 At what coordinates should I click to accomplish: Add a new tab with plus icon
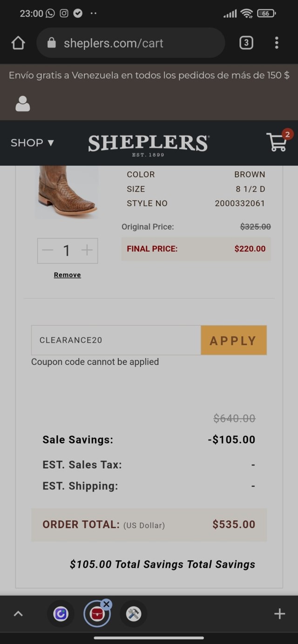(x=279, y=614)
